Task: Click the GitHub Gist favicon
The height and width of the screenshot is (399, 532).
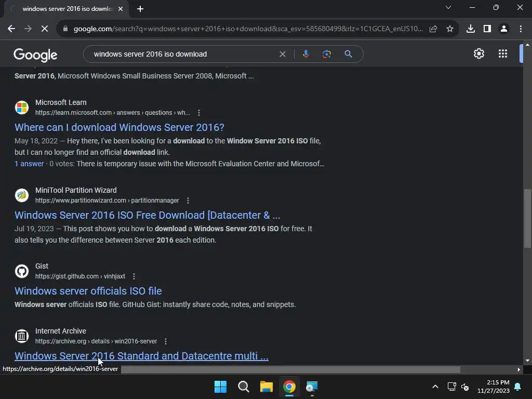Action: 22,271
